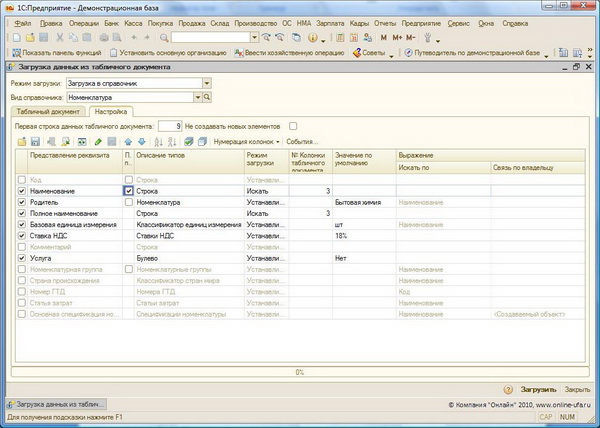The width and height of the screenshot is (600, 428).
Task: Click the События... button
Action: tap(302, 142)
